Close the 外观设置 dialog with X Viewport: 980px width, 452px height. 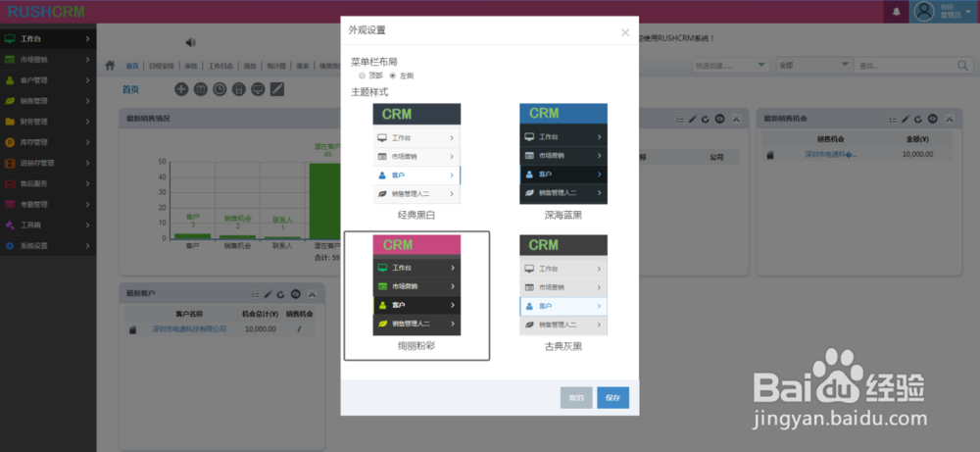point(625,32)
